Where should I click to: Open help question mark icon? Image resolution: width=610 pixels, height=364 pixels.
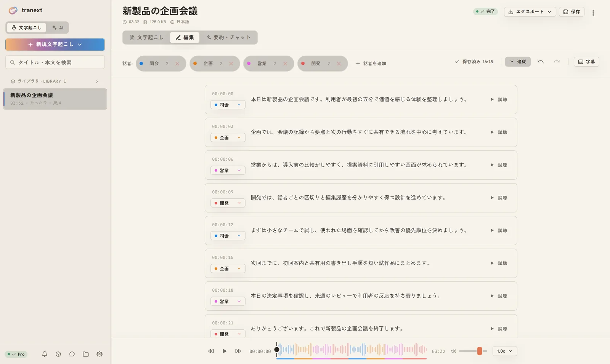[x=58, y=354]
